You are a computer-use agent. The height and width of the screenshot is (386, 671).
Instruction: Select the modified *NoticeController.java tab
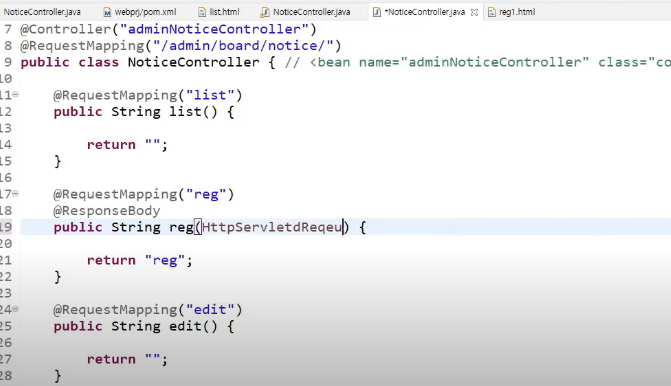click(x=425, y=12)
